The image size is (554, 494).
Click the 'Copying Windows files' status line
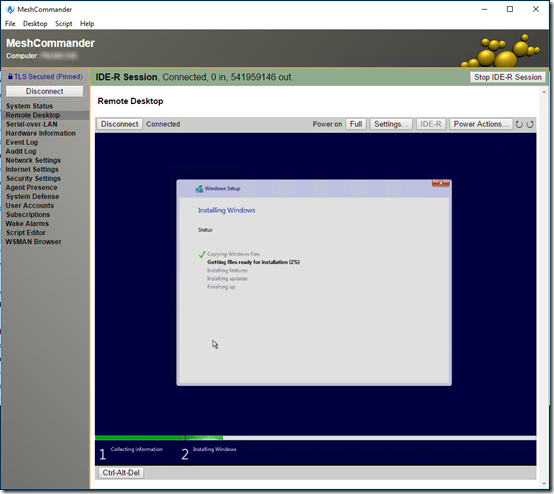233,254
